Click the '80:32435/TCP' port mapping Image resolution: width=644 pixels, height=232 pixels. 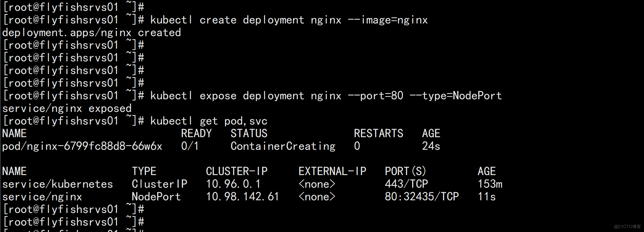[422, 197]
